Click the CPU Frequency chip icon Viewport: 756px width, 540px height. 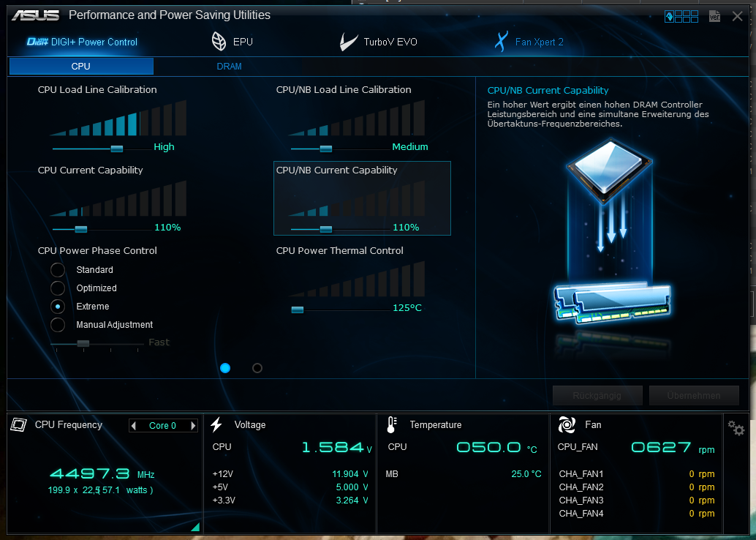18,424
